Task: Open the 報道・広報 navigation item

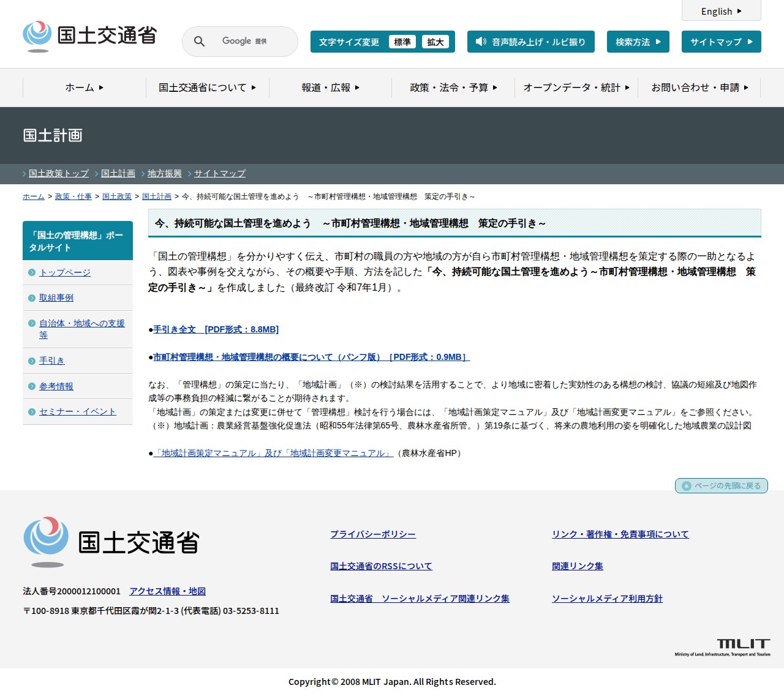Action: [330, 88]
